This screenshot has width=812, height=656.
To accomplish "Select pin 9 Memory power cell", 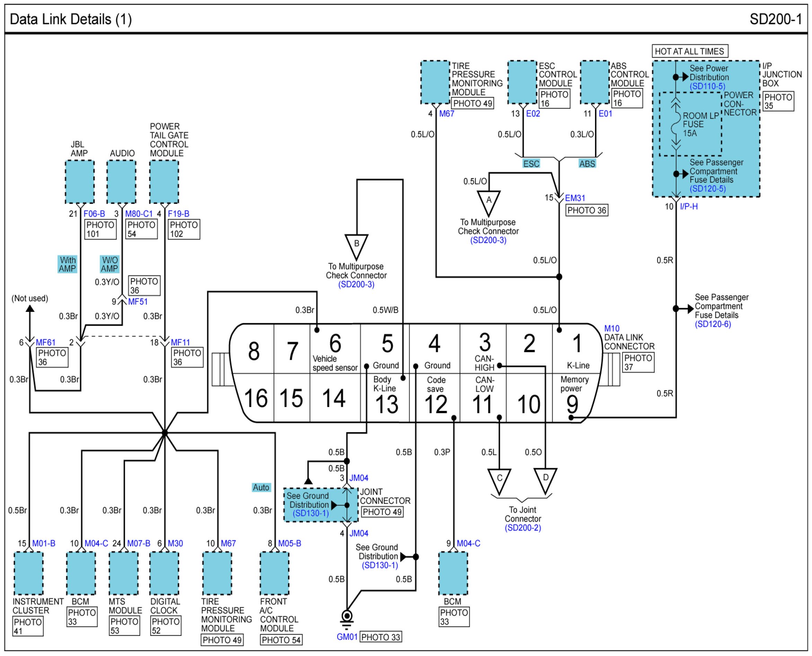I will click(x=572, y=397).
